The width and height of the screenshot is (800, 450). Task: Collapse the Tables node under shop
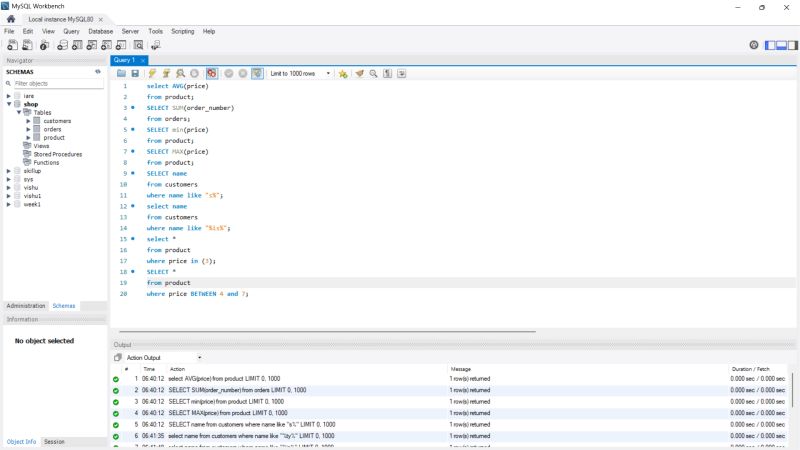pyautogui.click(x=19, y=112)
